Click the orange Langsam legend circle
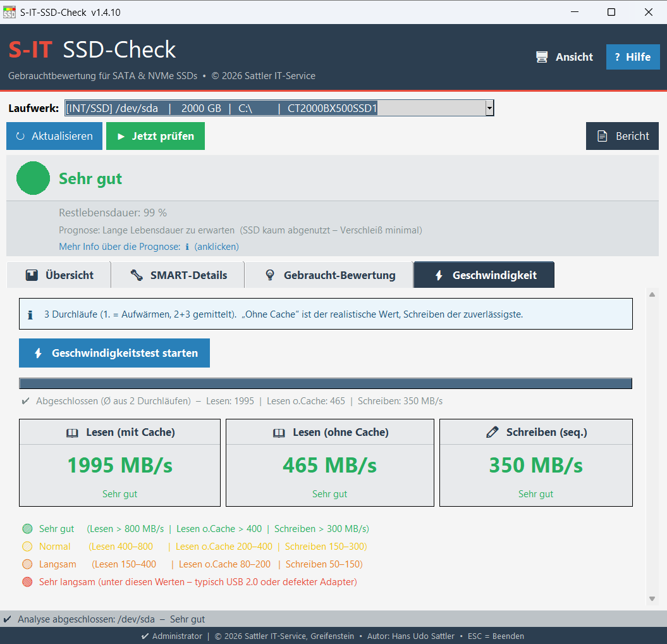The image size is (667, 644). 28,564
